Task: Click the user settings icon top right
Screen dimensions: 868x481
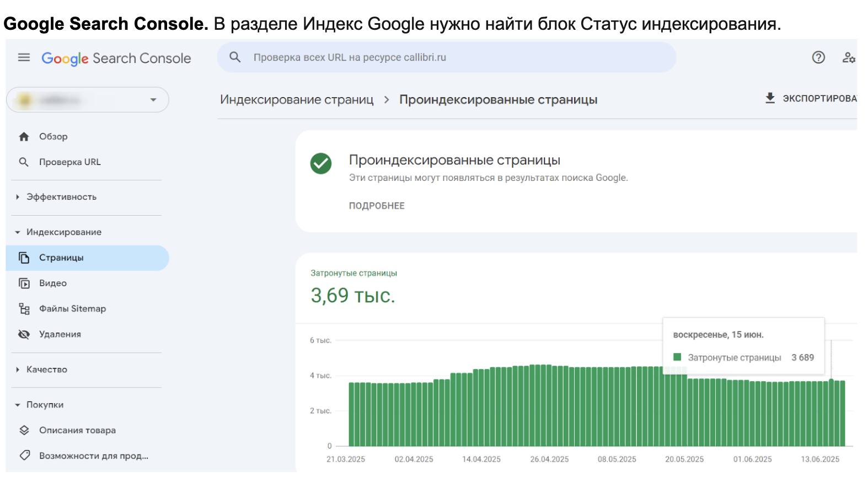Action: click(x=849, y=57)
